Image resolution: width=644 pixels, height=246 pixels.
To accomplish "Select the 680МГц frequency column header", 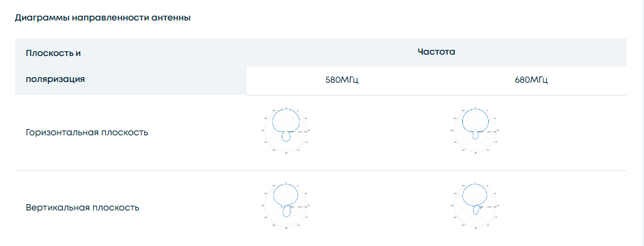I will point(531,80).
